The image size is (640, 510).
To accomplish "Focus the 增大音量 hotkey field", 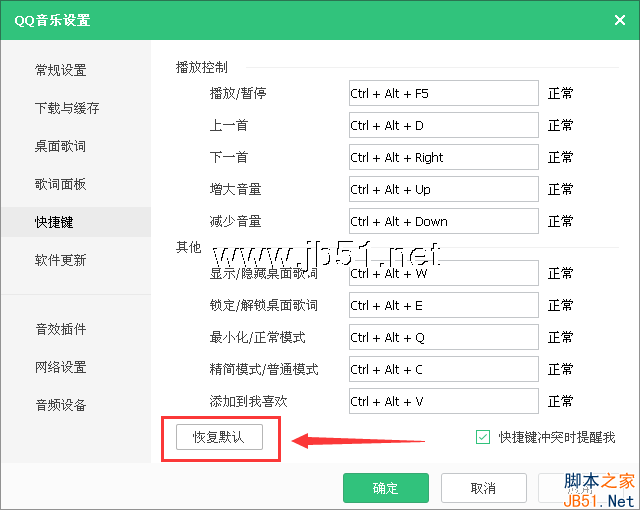I will point(444,189).
